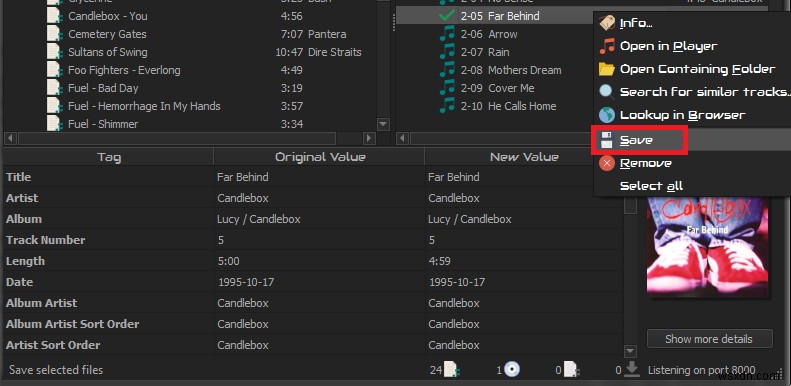Click the original Length value 5:00
Image resolution: width=791 pixels, height=386 pixels.
pyautogui.click(x=229, y=261)
